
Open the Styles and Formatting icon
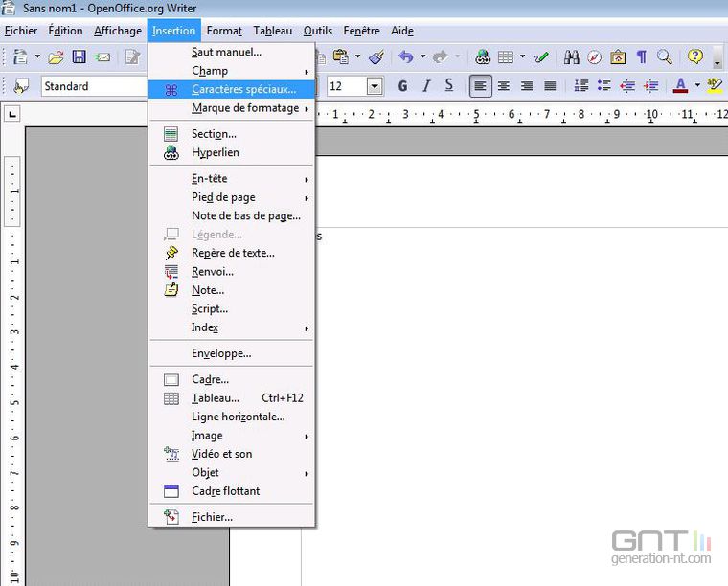[21, 86]
